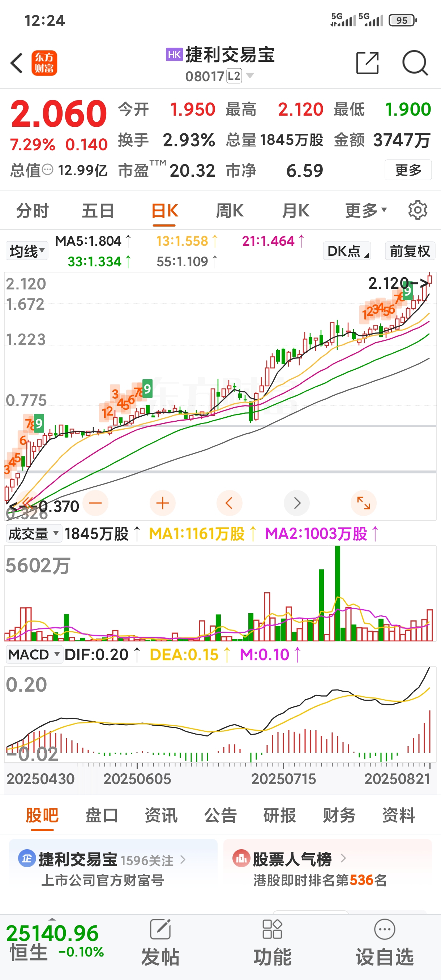Switch to 分时 chart tab
The width and height of the screenshot is (441, 980).
click(x=32, y=210)
